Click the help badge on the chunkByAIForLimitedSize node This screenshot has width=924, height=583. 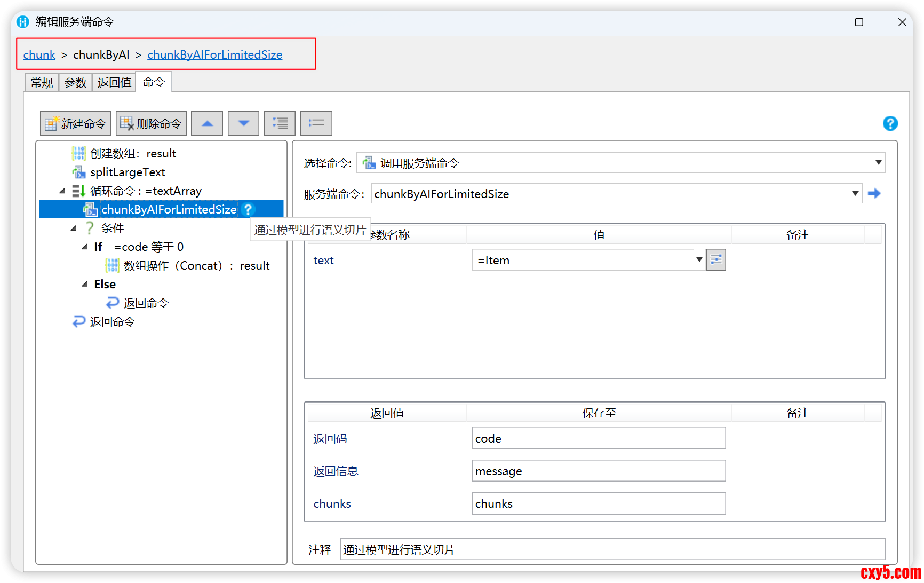tap(248, 209)
